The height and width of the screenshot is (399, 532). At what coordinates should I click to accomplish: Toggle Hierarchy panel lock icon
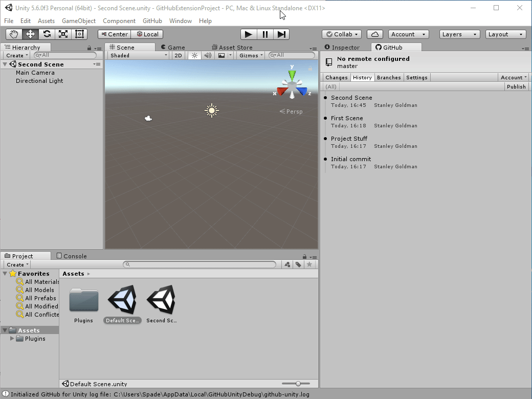click(x=89, y=48)
